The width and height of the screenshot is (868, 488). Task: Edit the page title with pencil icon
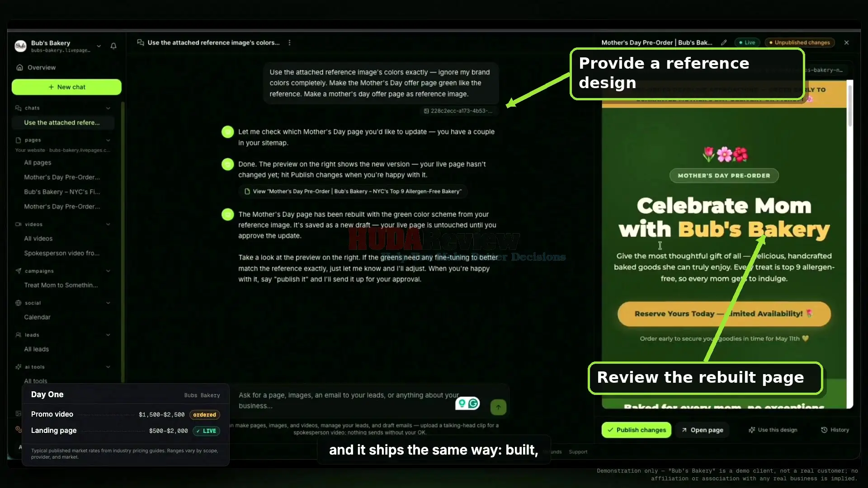[x=724, y=42]
